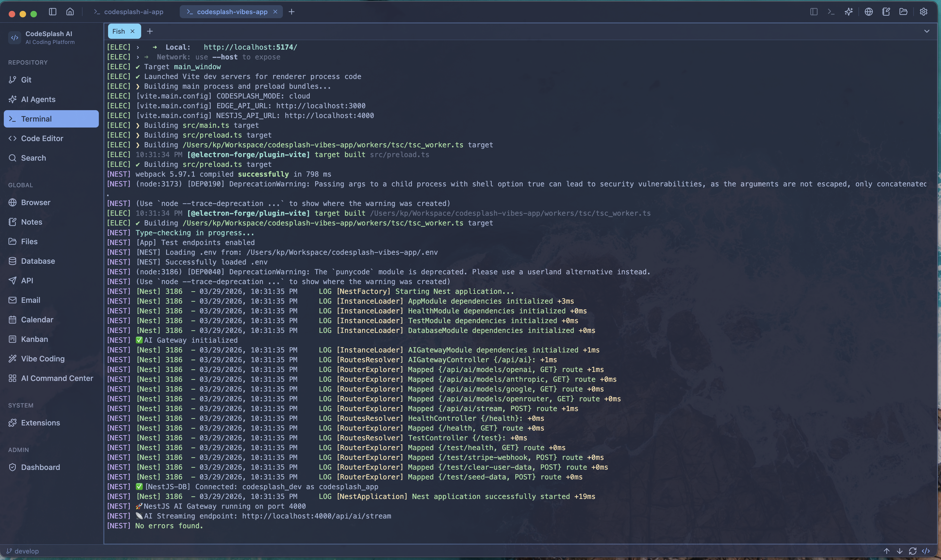Open a new terminal tab with the plus button
Screen dimensions: 941x560
pos(150,31)
